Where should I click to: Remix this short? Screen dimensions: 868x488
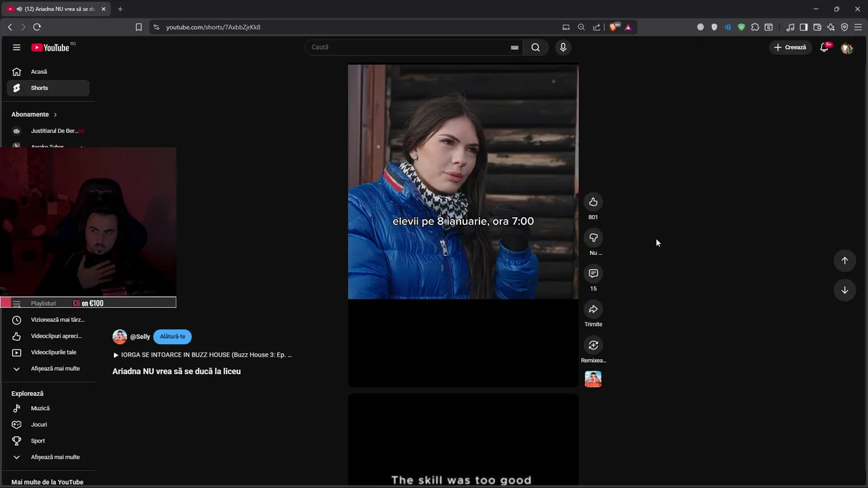593,345
